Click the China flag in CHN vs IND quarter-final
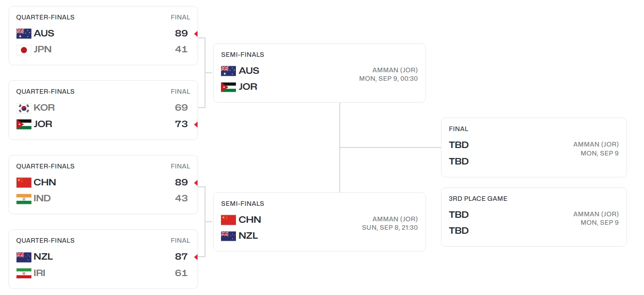The image size is (644, 295). [23, 182]
